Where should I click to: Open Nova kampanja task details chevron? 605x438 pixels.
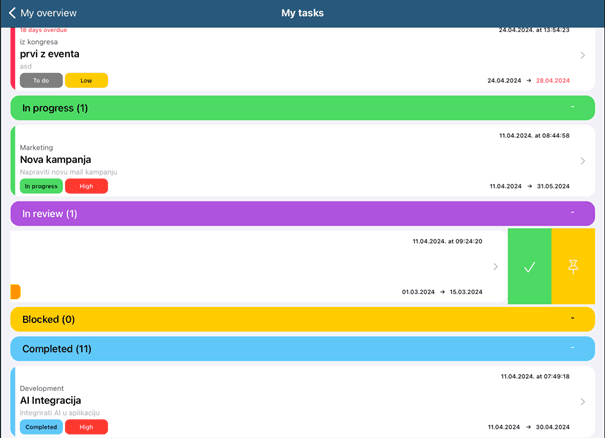coord(583,161)
